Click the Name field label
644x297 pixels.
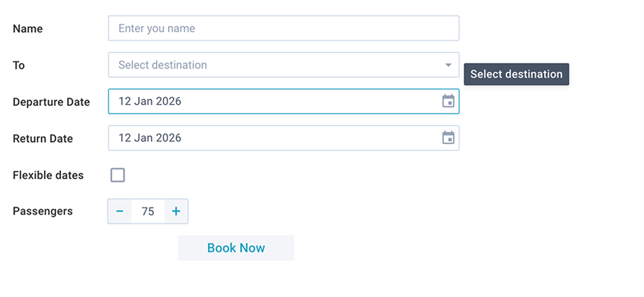click(28, 29)
